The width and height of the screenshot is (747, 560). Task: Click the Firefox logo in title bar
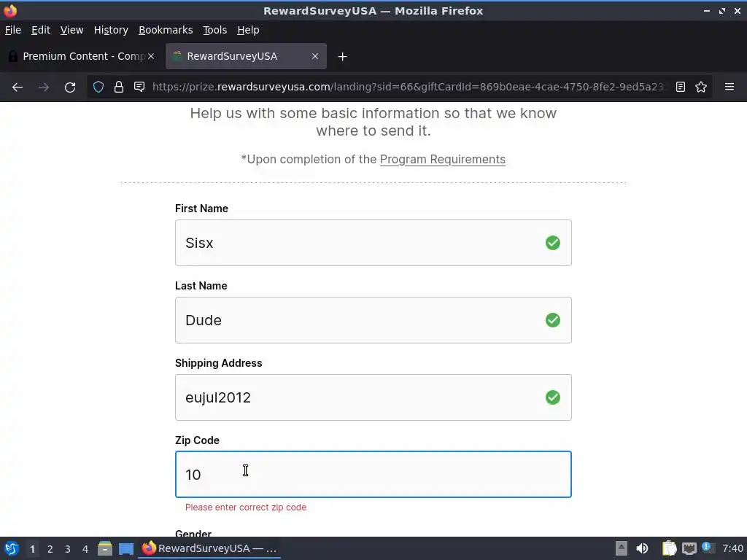coord(10,10)
